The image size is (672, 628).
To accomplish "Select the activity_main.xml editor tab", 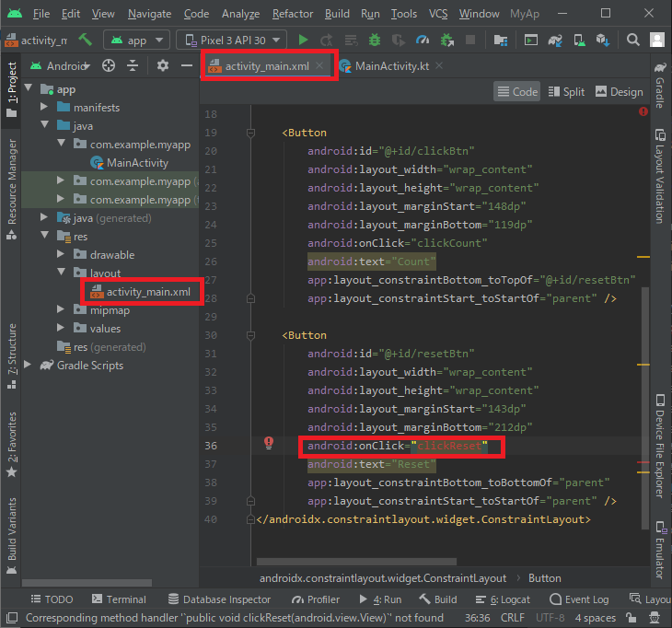I will (x=267, y=66).
